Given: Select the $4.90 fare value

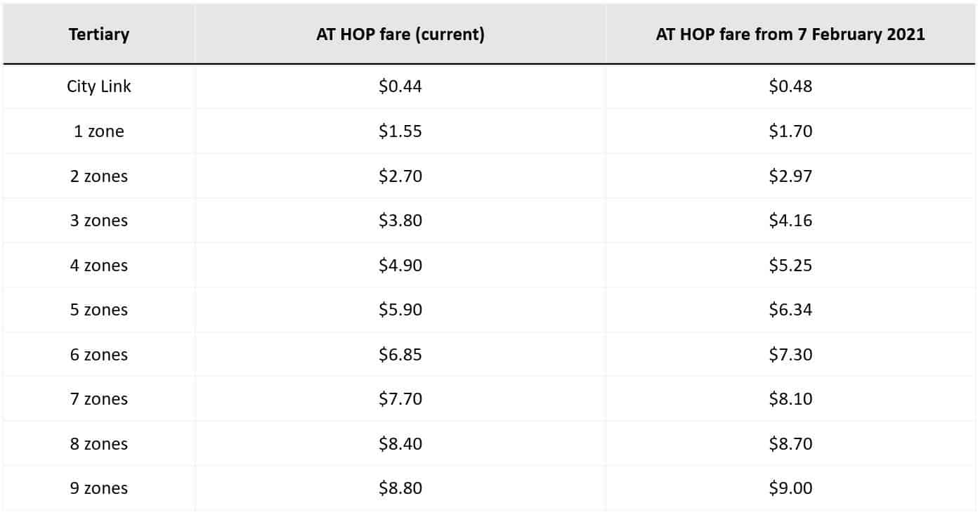Looking at the screenshot, I should coord(400,266).
